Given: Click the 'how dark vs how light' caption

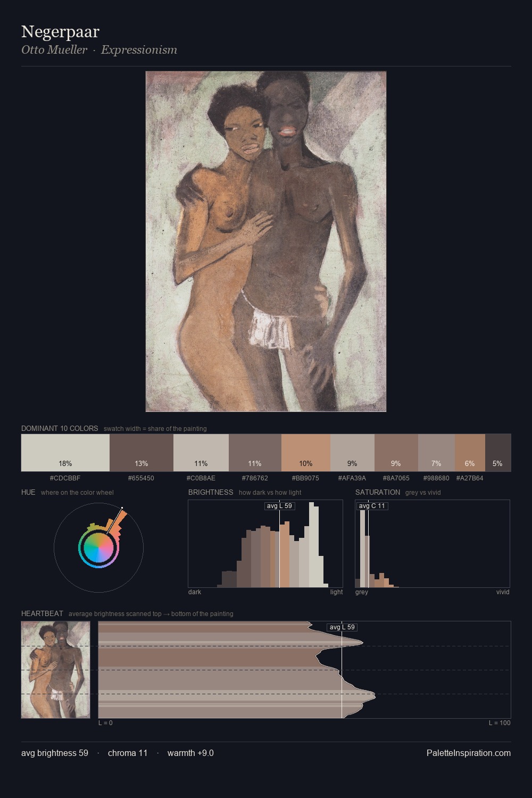Looking at the screenshot, I should coord(270,493).
